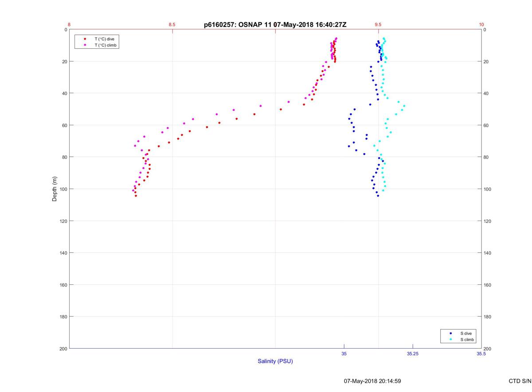Screen dimensions: 532x392
Task: Click the blue 'S dive' legend marker
Action: [x=451, y=333]
